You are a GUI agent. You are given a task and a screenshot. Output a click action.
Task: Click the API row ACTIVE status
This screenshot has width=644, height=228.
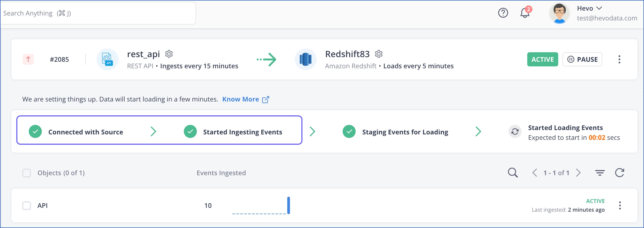pyautogui.click(x=595, y=201)
